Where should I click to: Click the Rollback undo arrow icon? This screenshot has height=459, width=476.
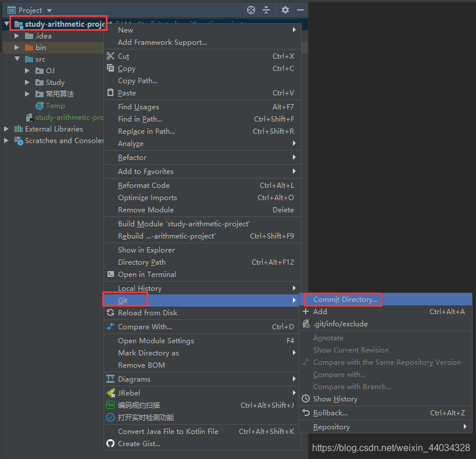[x=306, y=412]
